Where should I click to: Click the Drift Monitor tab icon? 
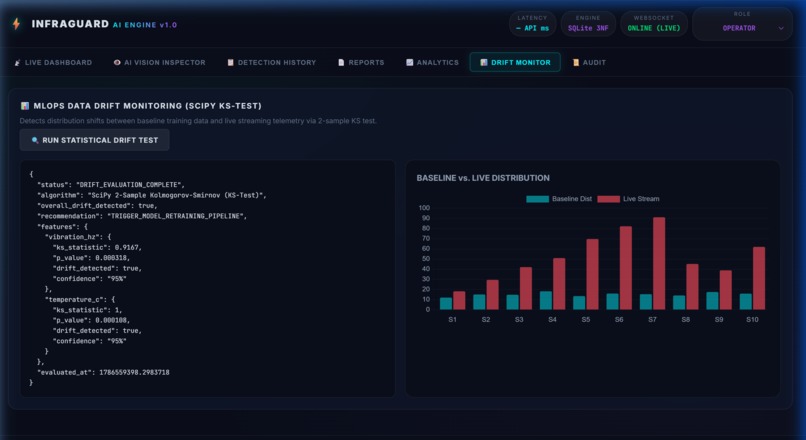click(x=484, y=63)
